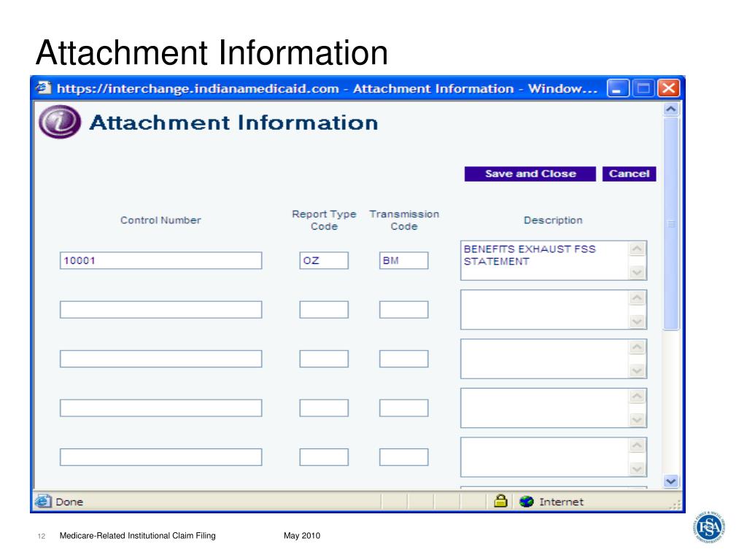The width and height of the screenshot is (747, 560).
Task: Click down arrow in third Description box
Action: tap(638, 371)
